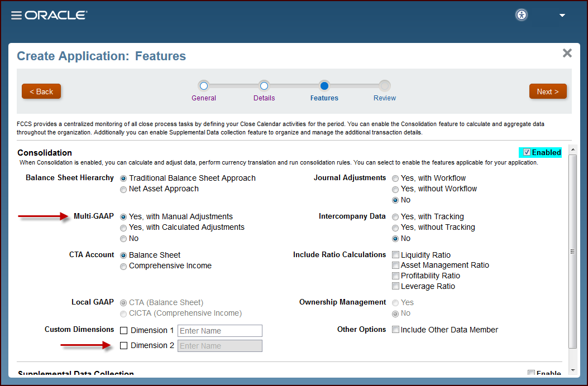This screenshot has width=588, height=386.
Task: Choose Intercompany Data Yes, with Tracking
Action: [395, 217]
